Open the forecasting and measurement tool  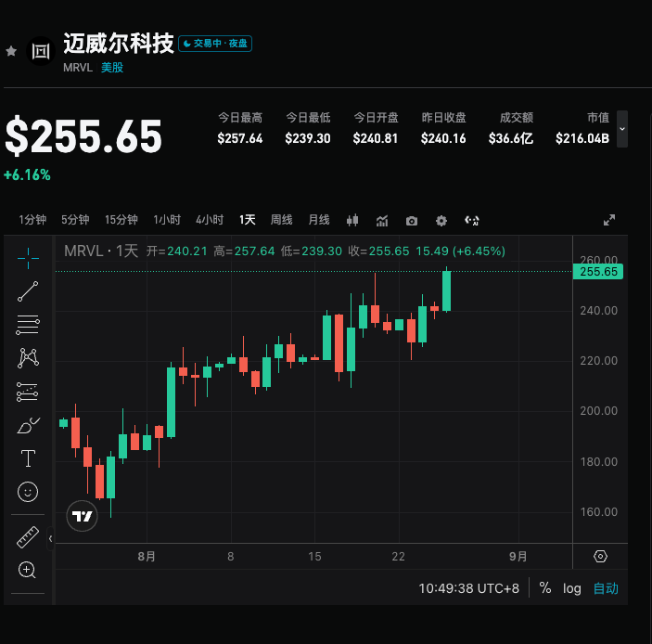[x=28, y=392]
